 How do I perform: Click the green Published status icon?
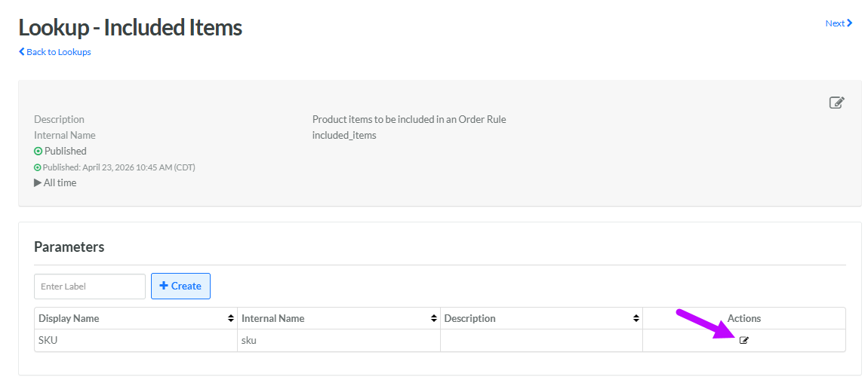[38, 152]
